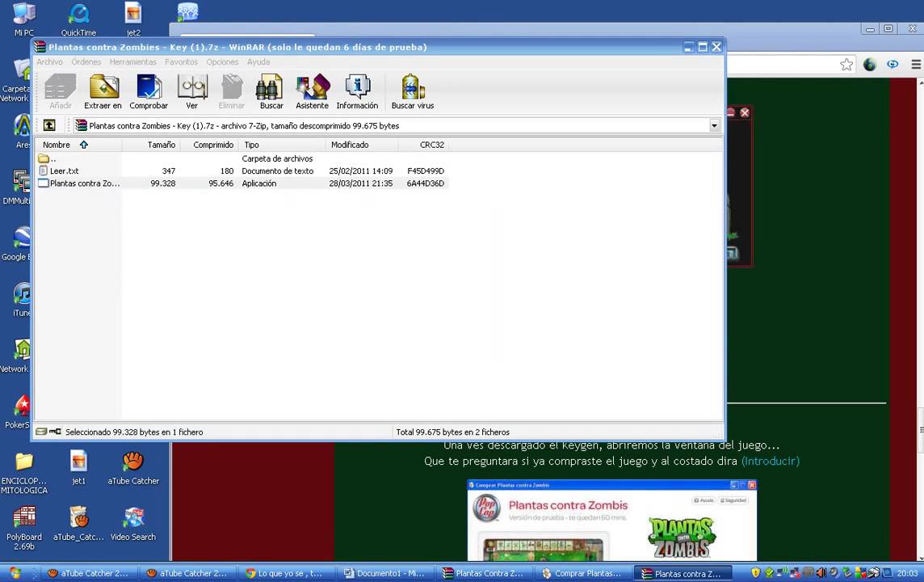Expand the archive path dropdown arrow

pos(714,125)
